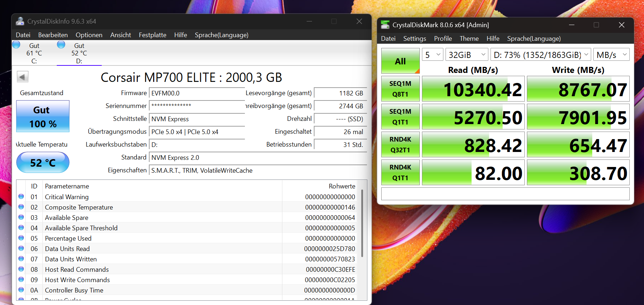This screenshot has height=305, width=644.
Task: Click health status Gut 100 % button
Action: click(x=43, y=117)
